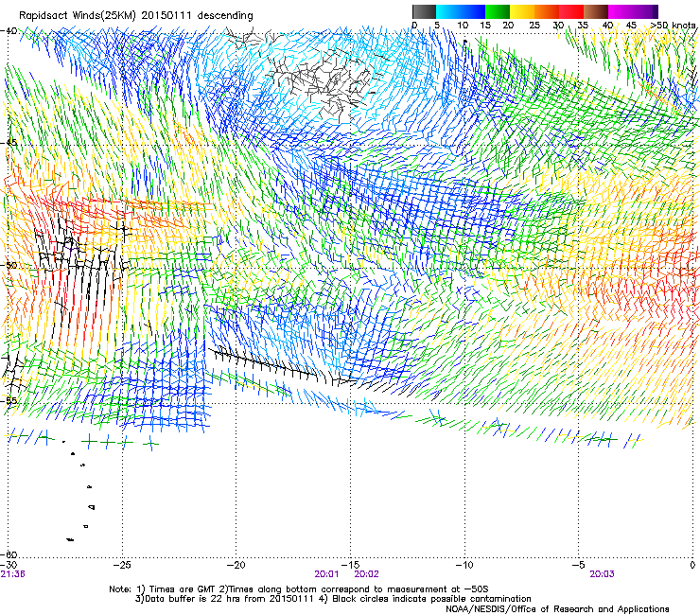This screenshot has width=700, height=615.
Task: Click the 'NOAA/NESDIS/Office of Research and Applications' credit
Action: 557,609
